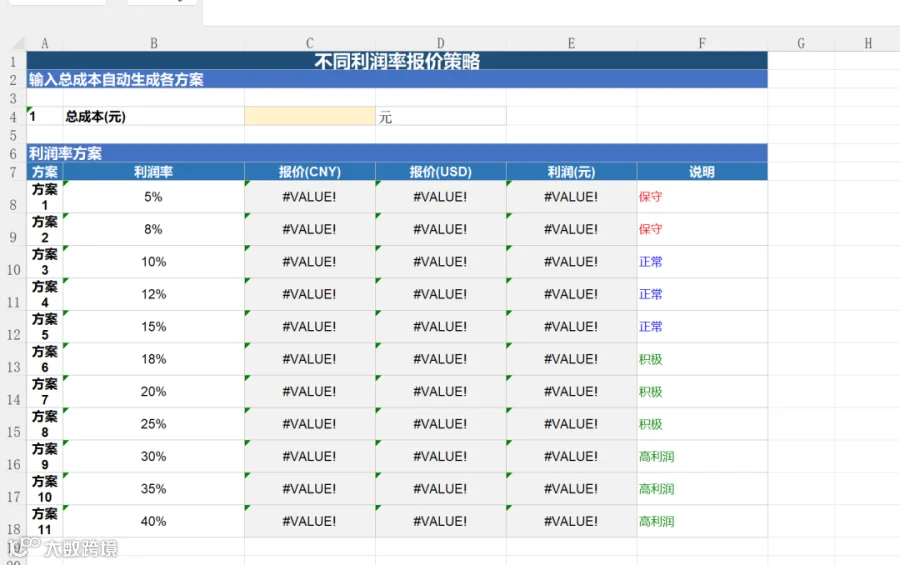Select column A header
The height and width of the screenshot is (565, 900).
[44, 43]
